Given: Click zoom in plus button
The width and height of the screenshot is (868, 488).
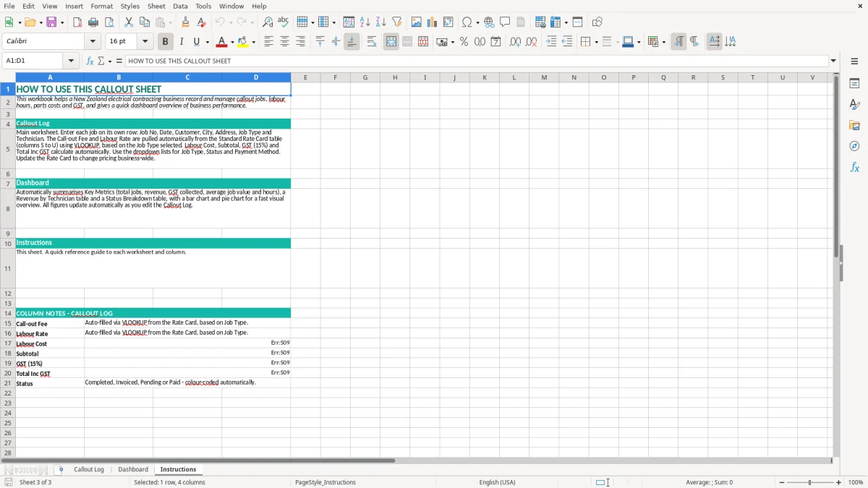Looking at the screenshot, I should [839, 482].
